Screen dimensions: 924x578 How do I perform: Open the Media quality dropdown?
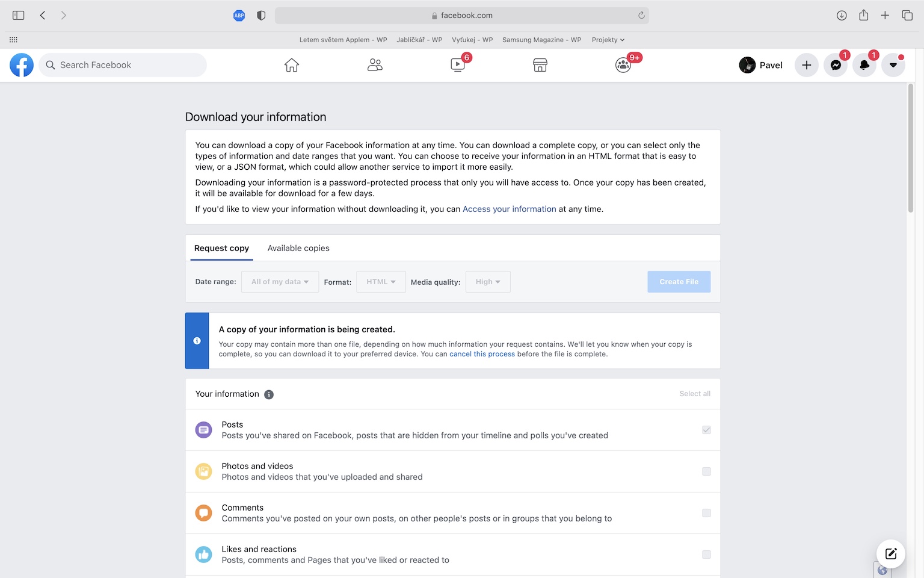[488, 282]
